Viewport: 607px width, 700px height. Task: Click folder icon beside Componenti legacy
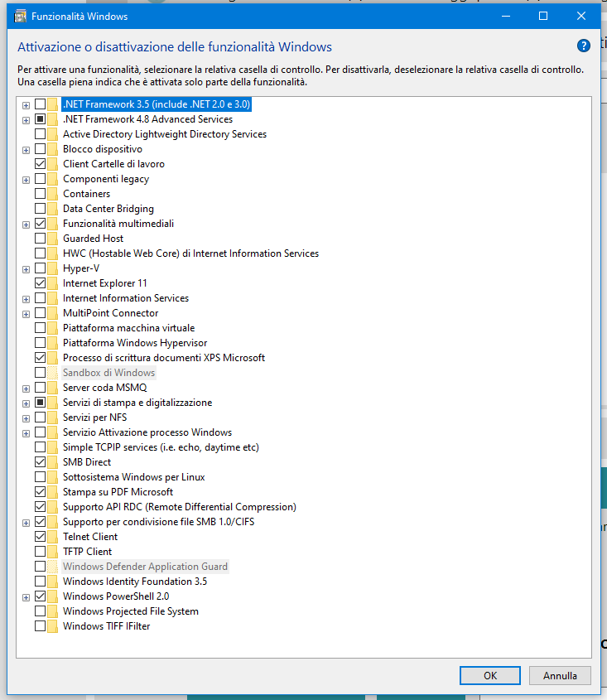(53, 179)
